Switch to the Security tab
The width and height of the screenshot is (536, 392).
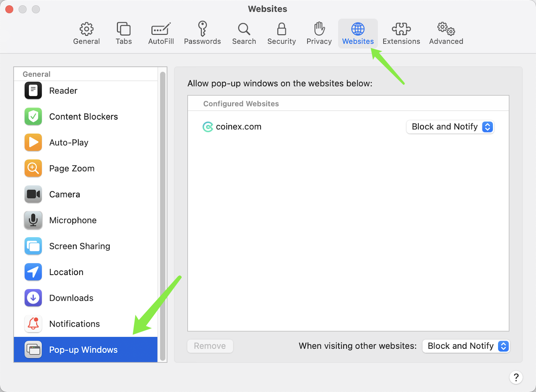click(x=281, y=34)
